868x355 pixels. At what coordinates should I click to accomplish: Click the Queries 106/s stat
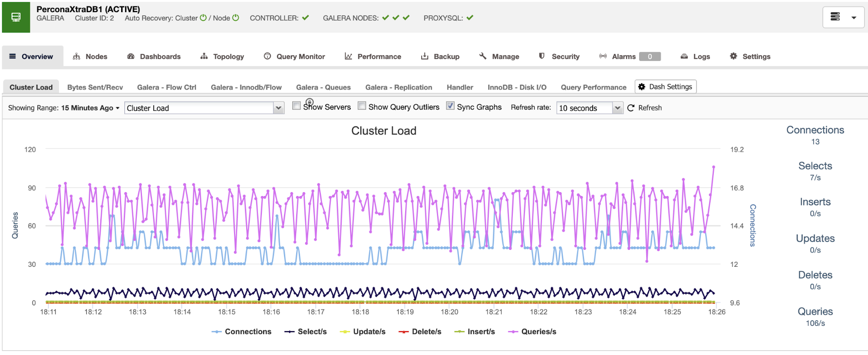click(x=815, y=317)
